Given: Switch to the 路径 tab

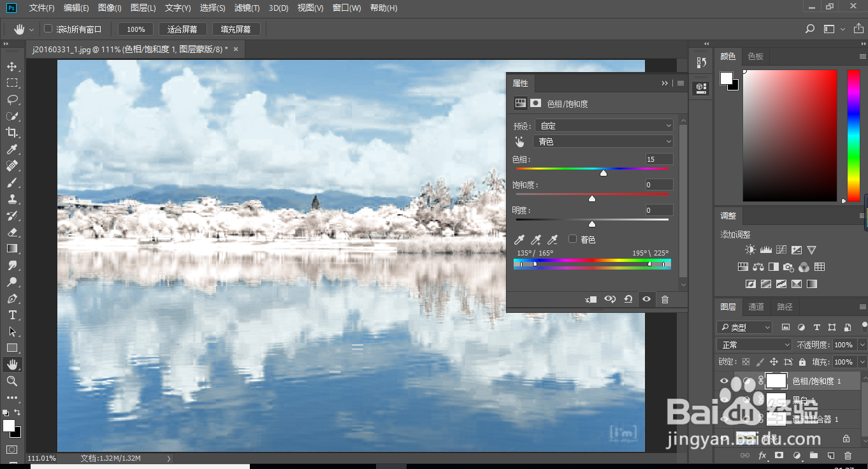Looking at the screenshot, I should [x=785, y=307].
